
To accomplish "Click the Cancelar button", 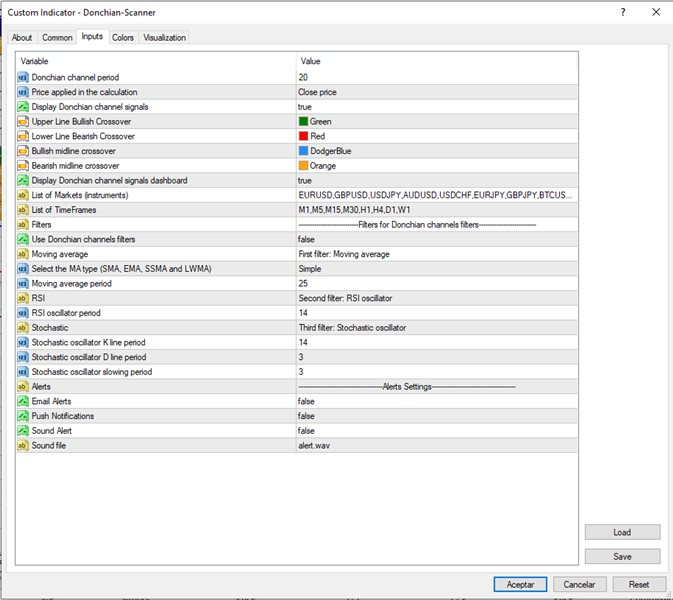I will [579, 585].
